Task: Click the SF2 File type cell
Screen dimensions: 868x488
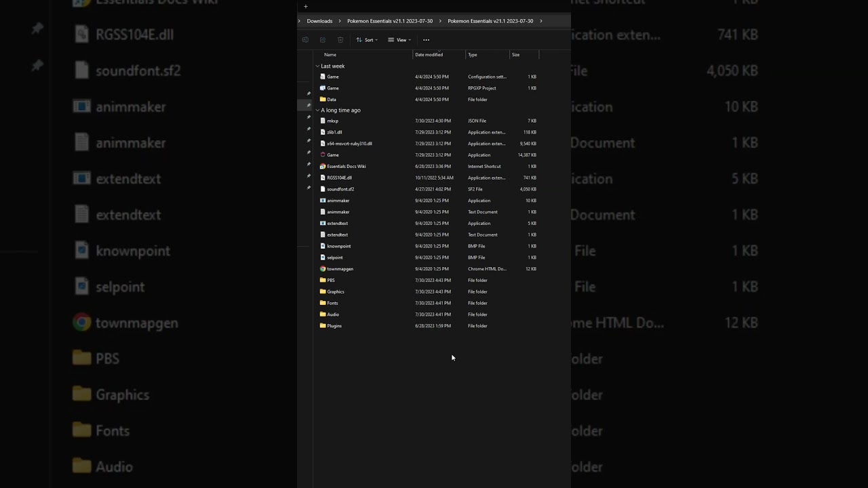Action: tap(475, 189)
